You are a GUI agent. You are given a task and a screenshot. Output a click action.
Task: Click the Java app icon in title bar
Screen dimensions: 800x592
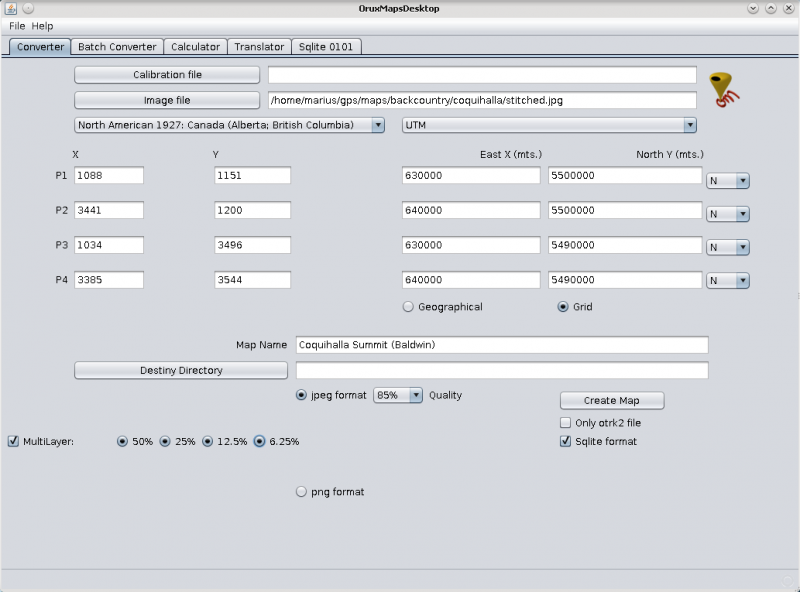pyautogui.click(x=10, y=8)
